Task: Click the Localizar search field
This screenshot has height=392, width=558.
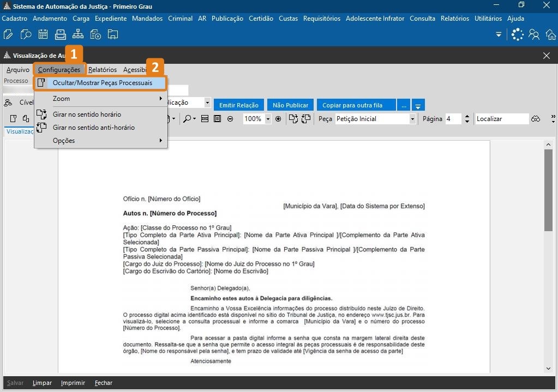Action: tap(502, 119)
